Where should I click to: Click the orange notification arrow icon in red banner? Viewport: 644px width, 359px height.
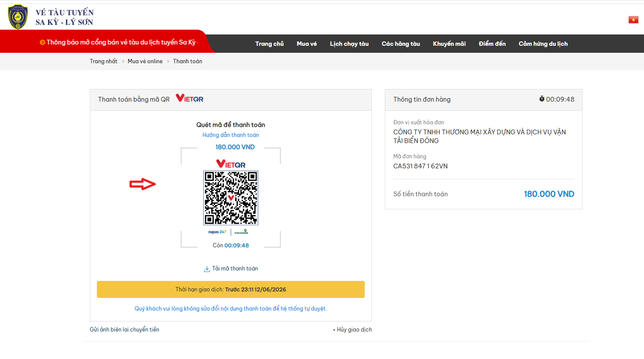coord(42,42)
